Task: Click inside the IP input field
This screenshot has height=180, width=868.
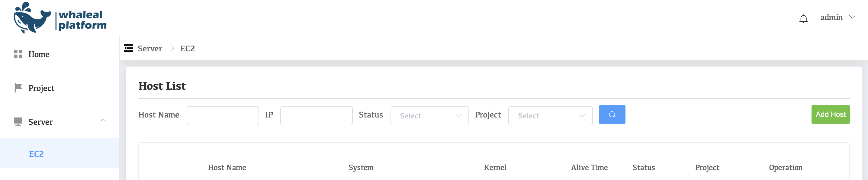Action: (x=316, y=116)
